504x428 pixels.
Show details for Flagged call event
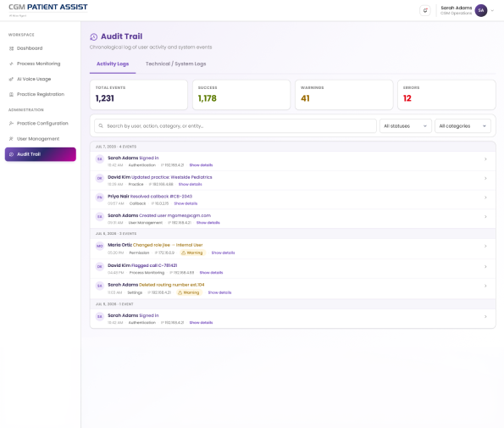(x=211, y=273)
